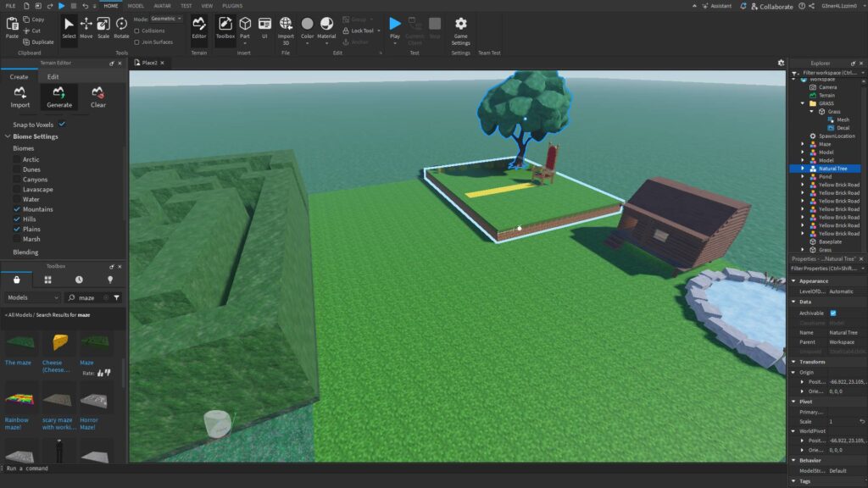Click the Generate terrain icon
Screen dimensions: 868x488
(x=58, y=97)
